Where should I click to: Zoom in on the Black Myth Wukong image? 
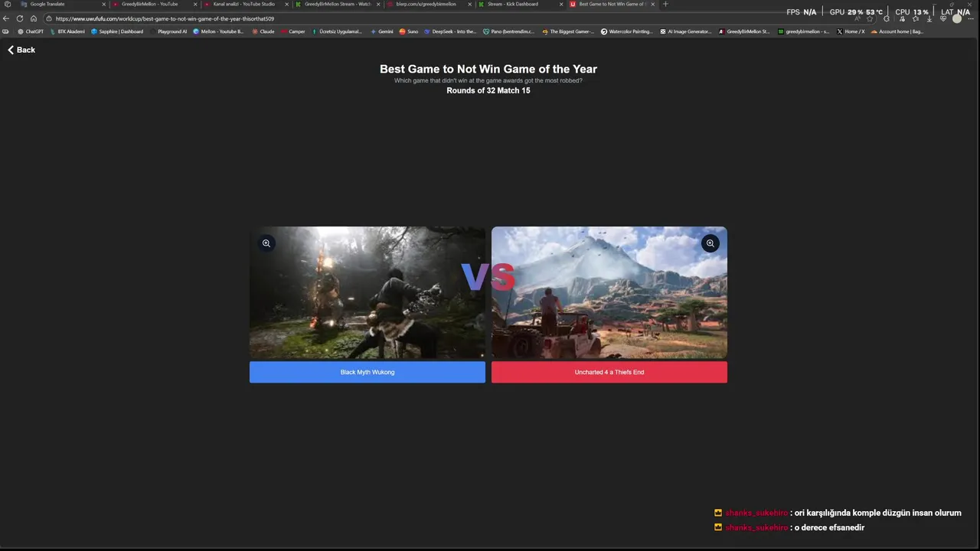click(266, 243)
